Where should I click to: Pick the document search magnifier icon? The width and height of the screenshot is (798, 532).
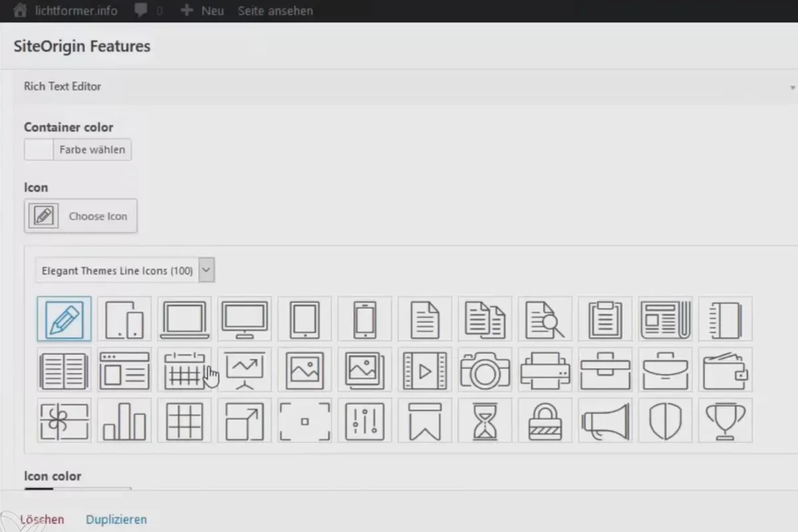pyautogui.click(x=545, y=319)
